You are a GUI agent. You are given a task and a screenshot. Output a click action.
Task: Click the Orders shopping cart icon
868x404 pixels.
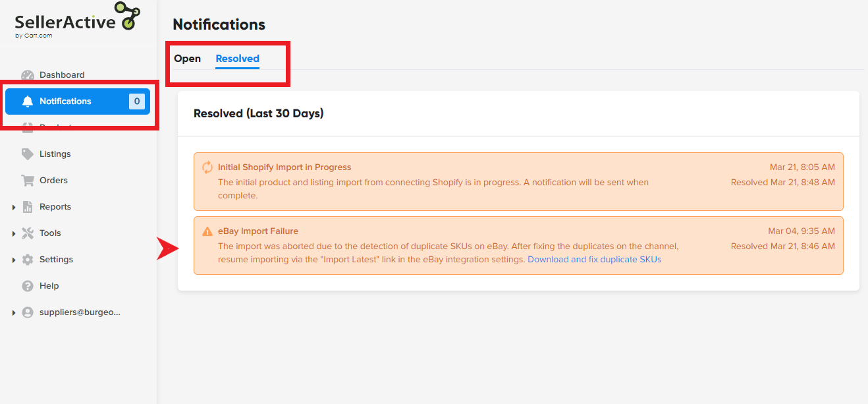[x=28, y=181]
